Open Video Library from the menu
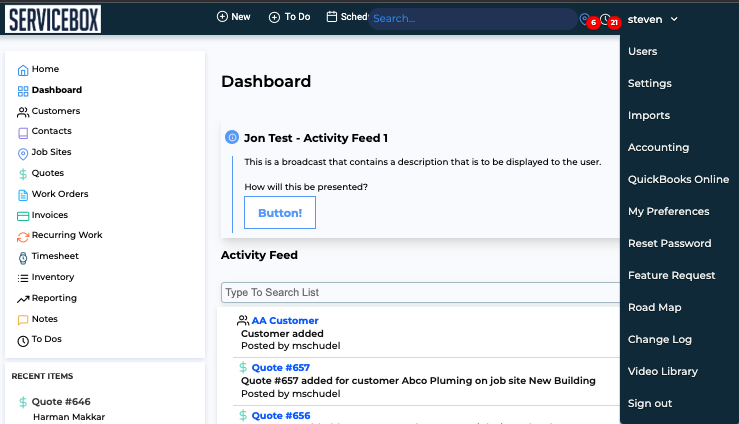The height and width of the screenshot is (424, 739). point(662,372)
